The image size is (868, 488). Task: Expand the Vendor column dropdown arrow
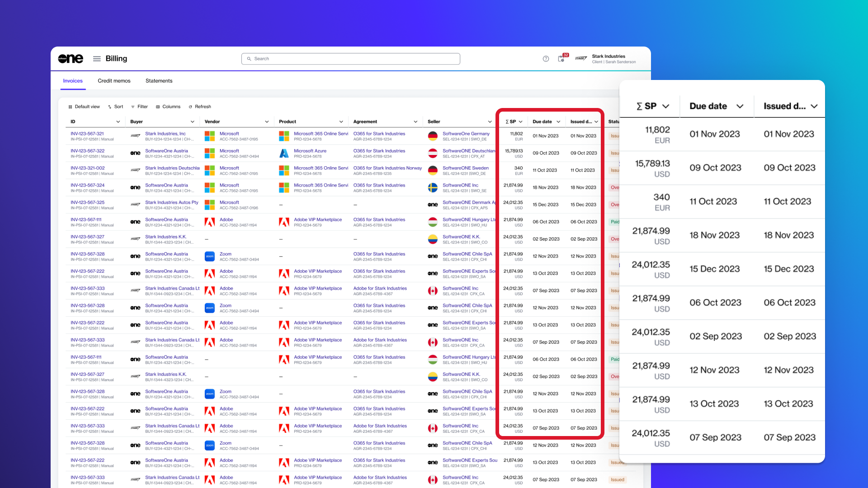pyautogui.click(x=267, y=122)
